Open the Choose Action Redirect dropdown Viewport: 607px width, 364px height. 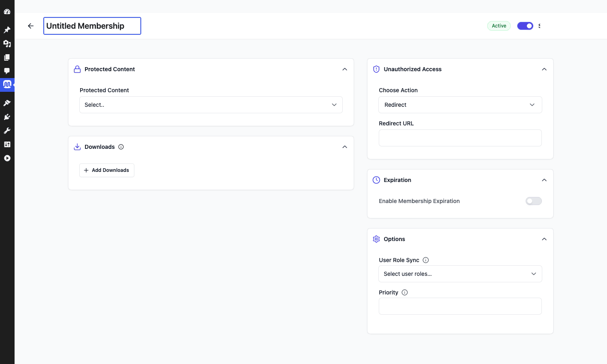[x=460, y=105]
